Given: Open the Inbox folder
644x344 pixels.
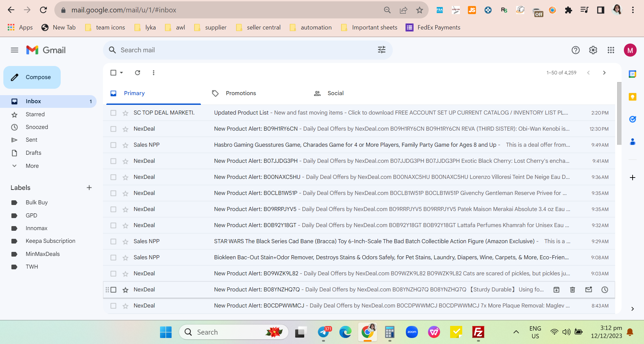Looking at the screenshot, I should (48, 101).
